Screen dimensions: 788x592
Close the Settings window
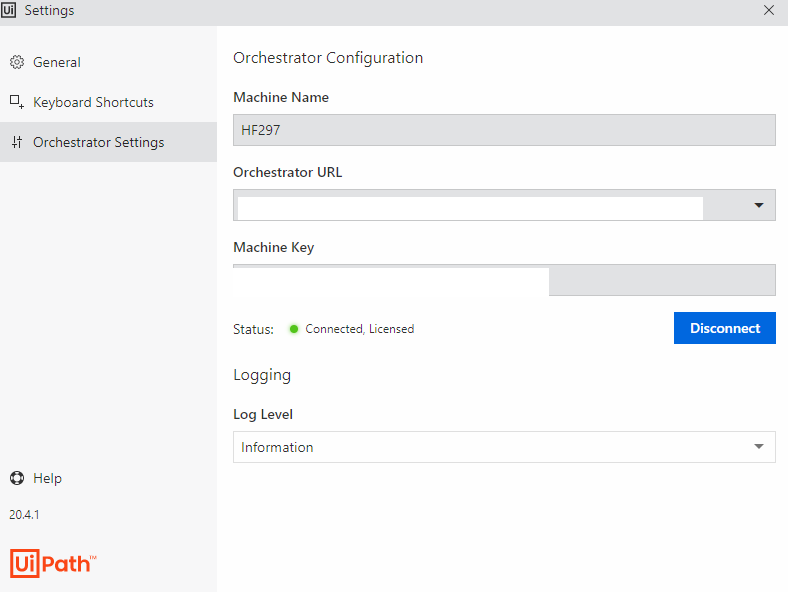pyautogui.click(x=769, y=10)
